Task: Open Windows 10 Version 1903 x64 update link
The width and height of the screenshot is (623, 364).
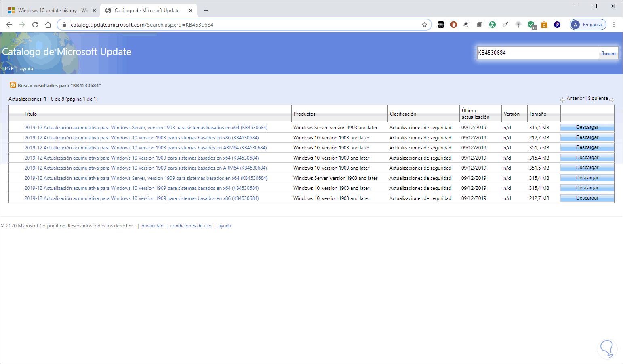Action: point(141,158)
